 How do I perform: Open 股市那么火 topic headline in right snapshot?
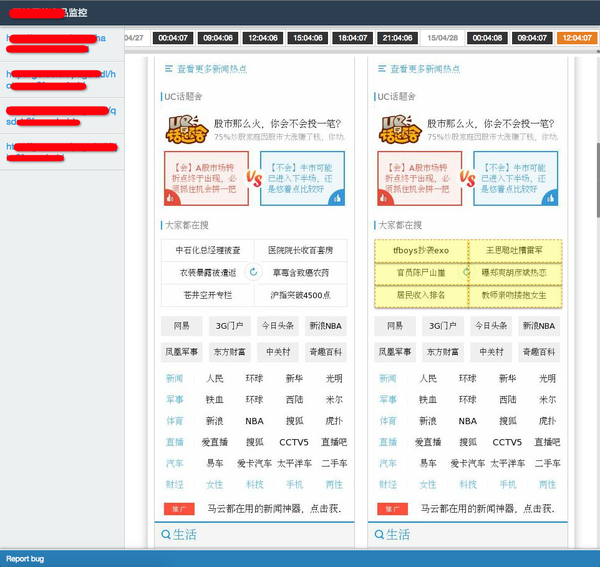point(491,124)
